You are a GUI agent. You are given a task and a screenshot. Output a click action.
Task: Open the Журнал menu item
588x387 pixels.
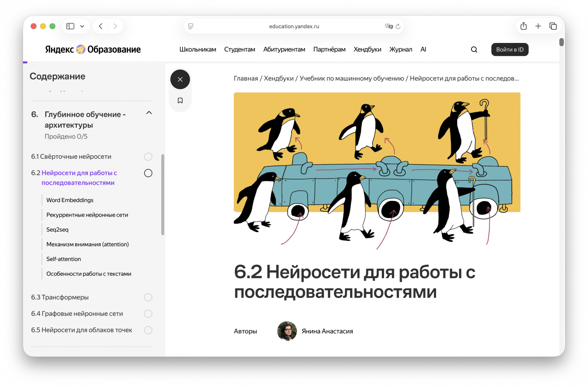coord(401,49)
